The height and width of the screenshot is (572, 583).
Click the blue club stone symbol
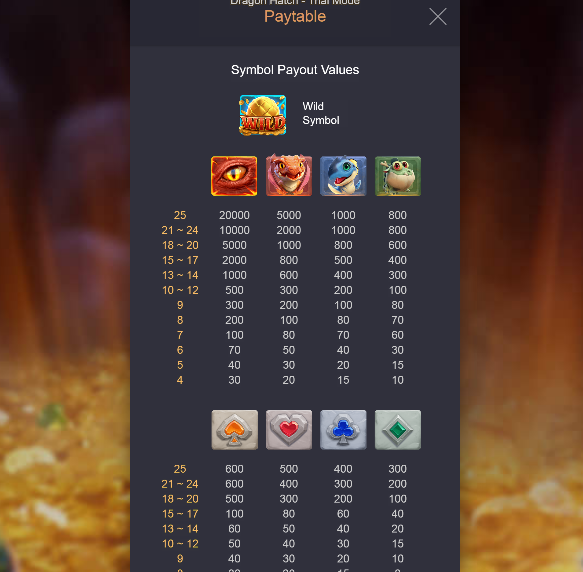click(x=343, y=430)
